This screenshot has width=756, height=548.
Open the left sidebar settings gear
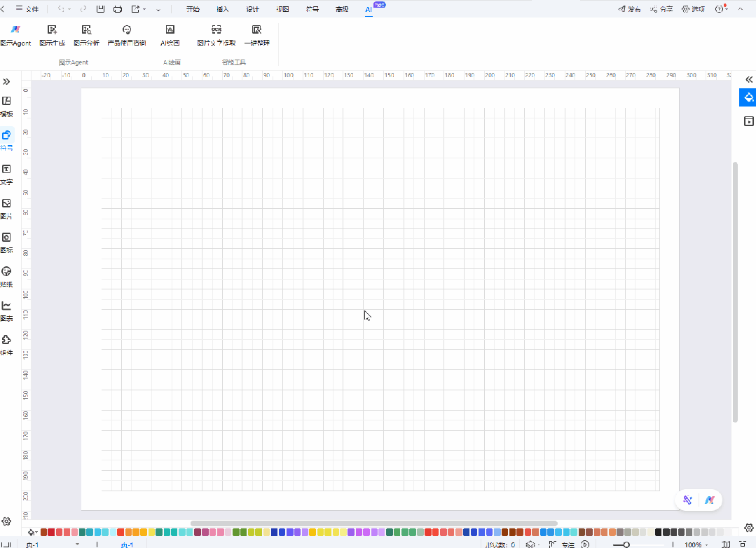click(6, 521)
